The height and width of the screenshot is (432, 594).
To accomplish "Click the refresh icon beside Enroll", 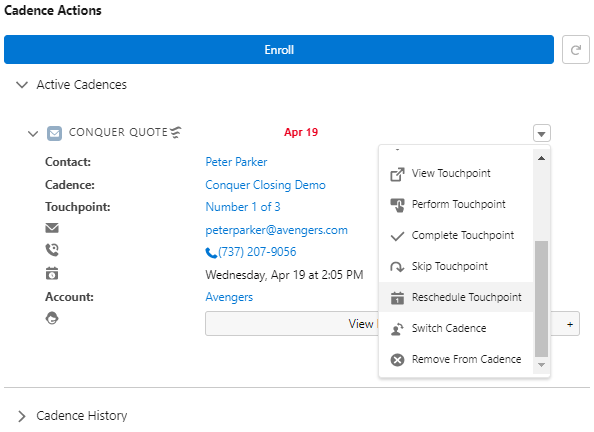I will (x=575, y=50).
